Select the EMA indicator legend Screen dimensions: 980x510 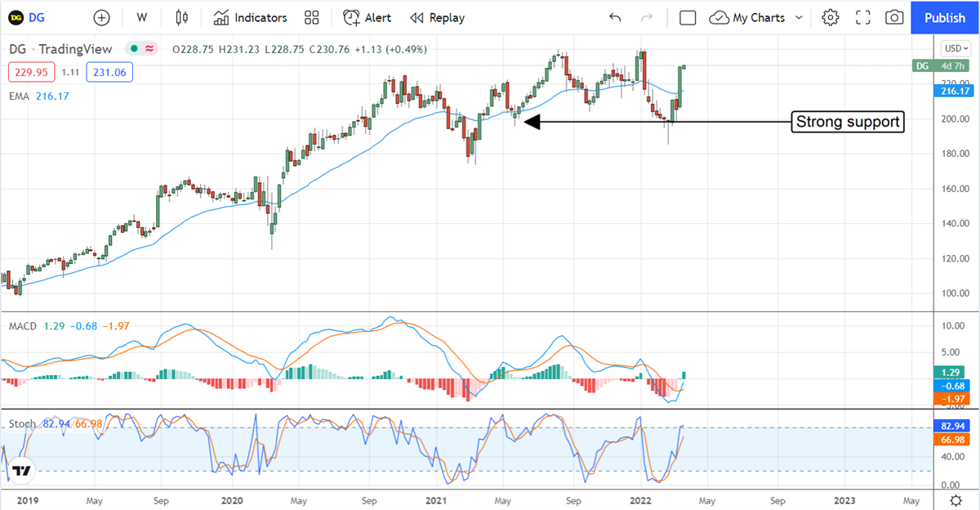coord(20,96)
